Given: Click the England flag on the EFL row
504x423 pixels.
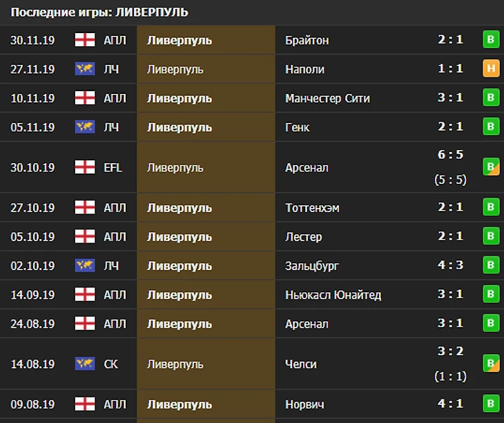Looking at the screenshot, I should click(x=85, y=167).
